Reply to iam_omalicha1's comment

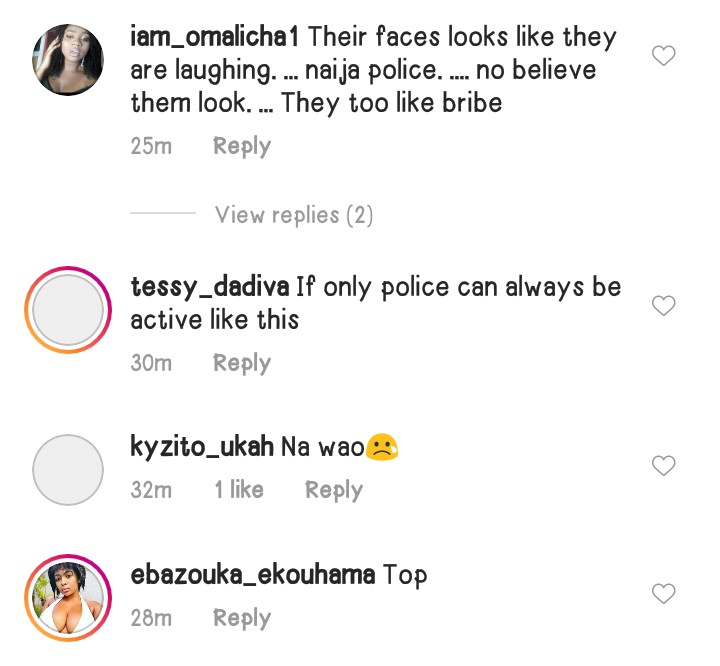click(x=242, y=146)
